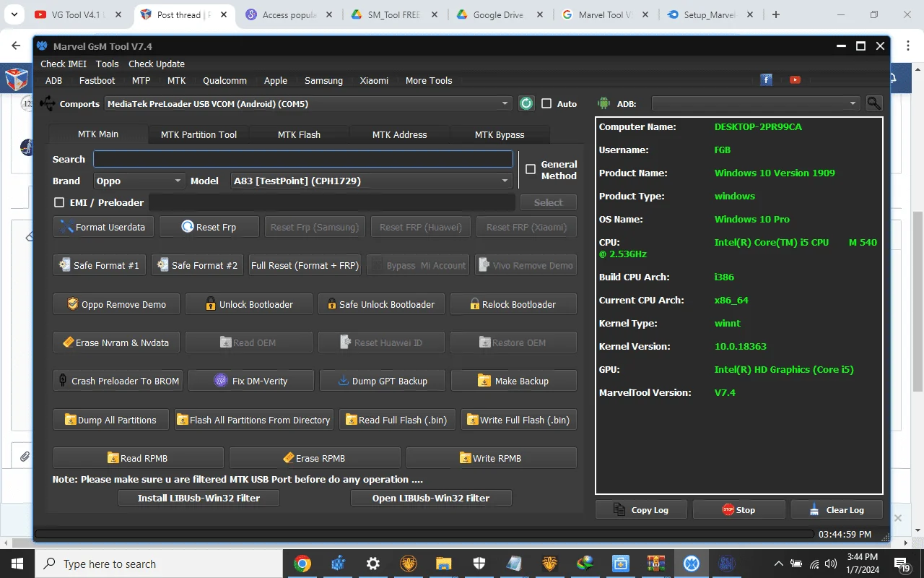
Task: Close the VG Tool V4.1 browser tab
Action: 118,14
